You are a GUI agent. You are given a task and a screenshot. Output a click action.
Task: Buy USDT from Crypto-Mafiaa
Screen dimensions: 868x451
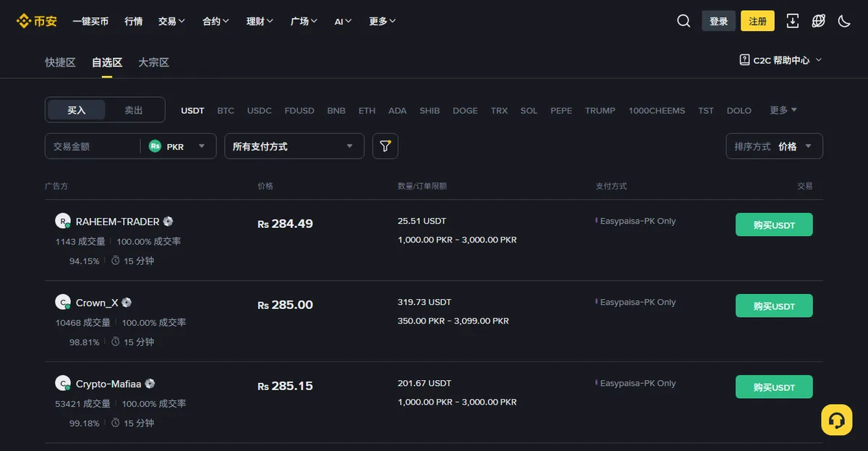pos(774,387)
